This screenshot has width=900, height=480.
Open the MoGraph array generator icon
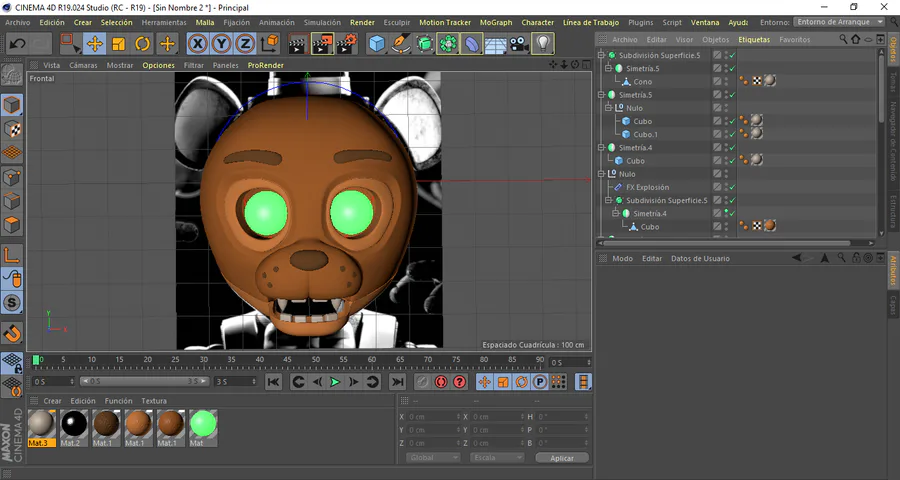(448, 44)
